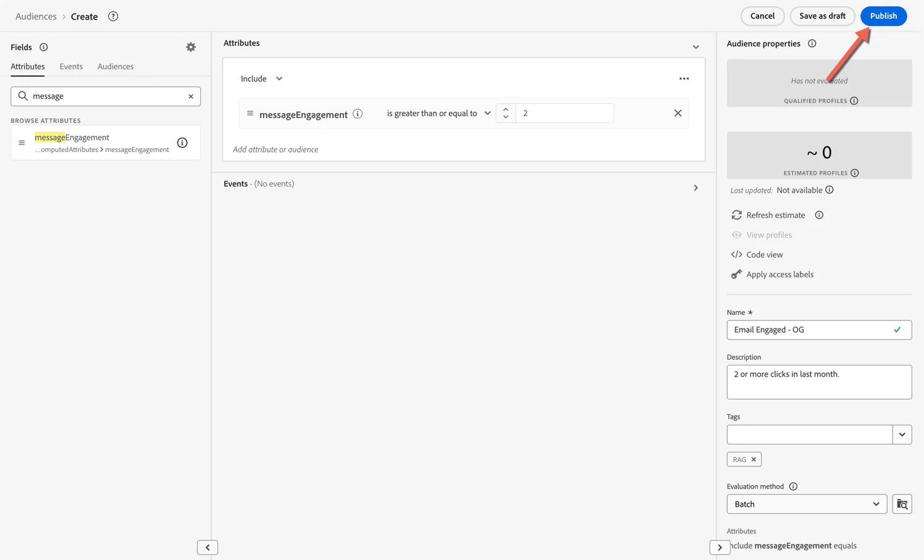Show Qualified Profiles info

(854, 101)
